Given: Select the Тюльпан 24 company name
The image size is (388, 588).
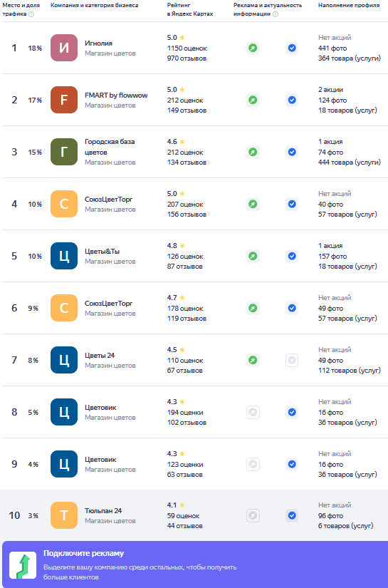Looking at the screenshot, I should pyautogui.click(x=103, y=511).
